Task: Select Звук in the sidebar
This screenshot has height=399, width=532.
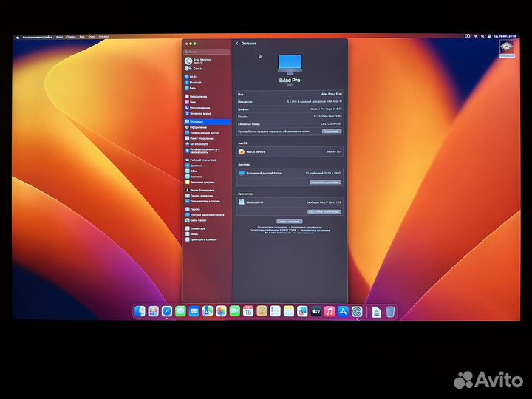Action: point(191,102)
